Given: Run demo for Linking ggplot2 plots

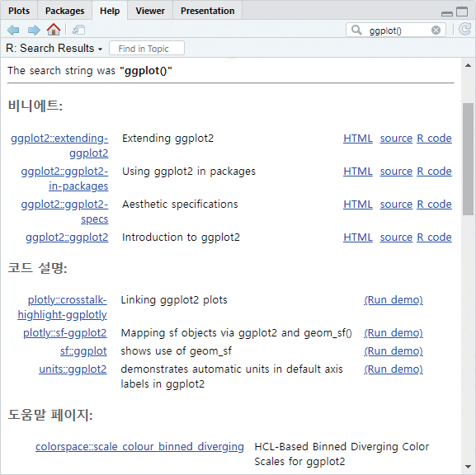Looking at the screenshot, I should (x=394, y=300).
